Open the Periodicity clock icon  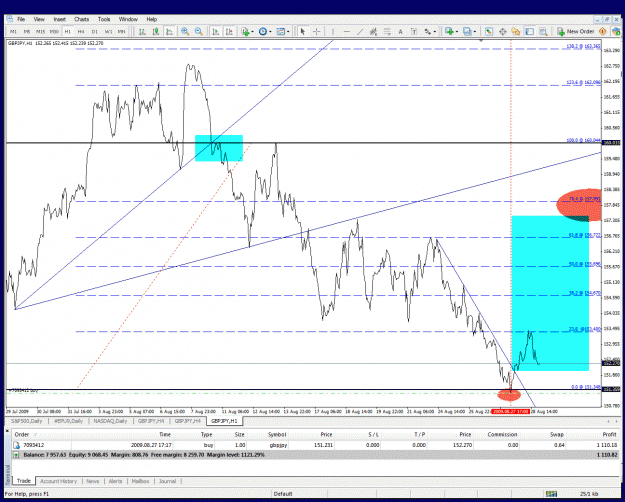(x=263, y=31)
